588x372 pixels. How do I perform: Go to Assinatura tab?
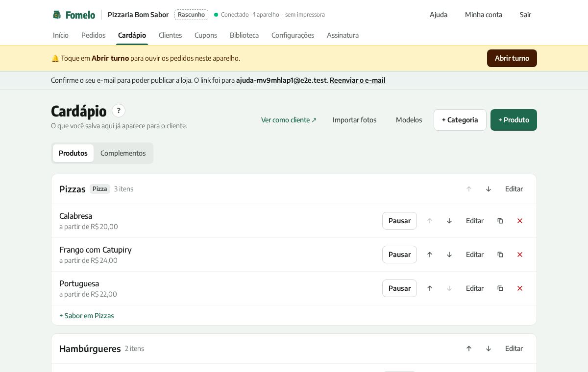tap(343, 35)
